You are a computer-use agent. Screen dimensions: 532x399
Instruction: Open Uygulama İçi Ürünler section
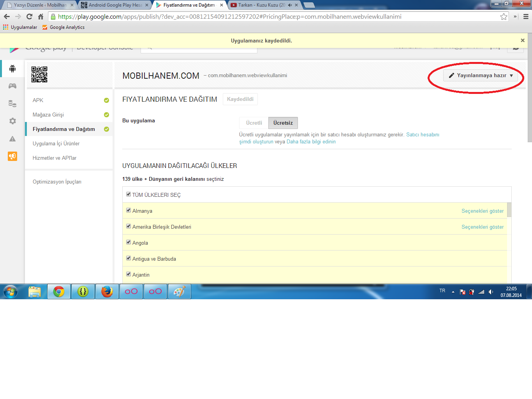point(69,143)
